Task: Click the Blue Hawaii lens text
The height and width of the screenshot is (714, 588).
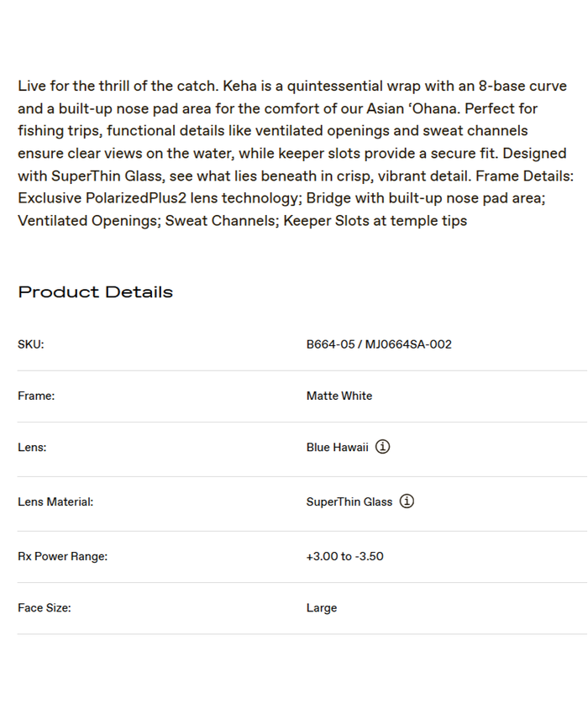Action: (x=338, y=448)
